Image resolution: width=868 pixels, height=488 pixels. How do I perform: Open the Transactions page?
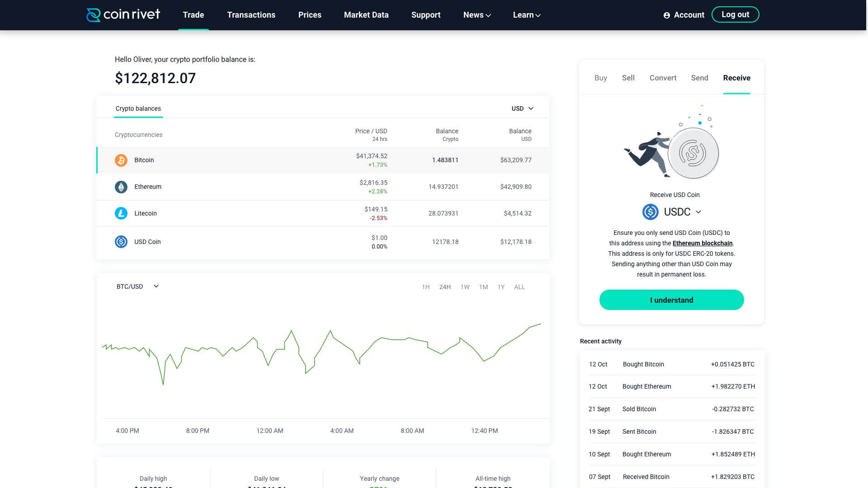(251, 15)
